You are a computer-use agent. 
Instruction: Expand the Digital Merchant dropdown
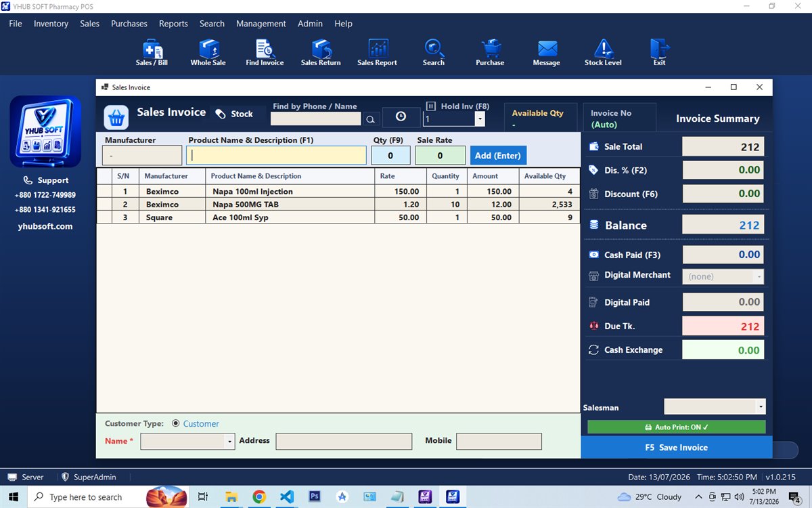(759, 276)
